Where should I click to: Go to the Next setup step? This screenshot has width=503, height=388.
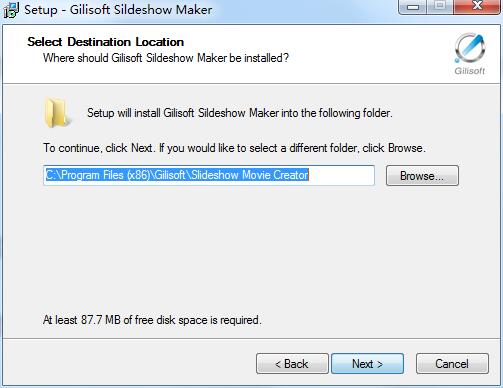tap(367, 364)
